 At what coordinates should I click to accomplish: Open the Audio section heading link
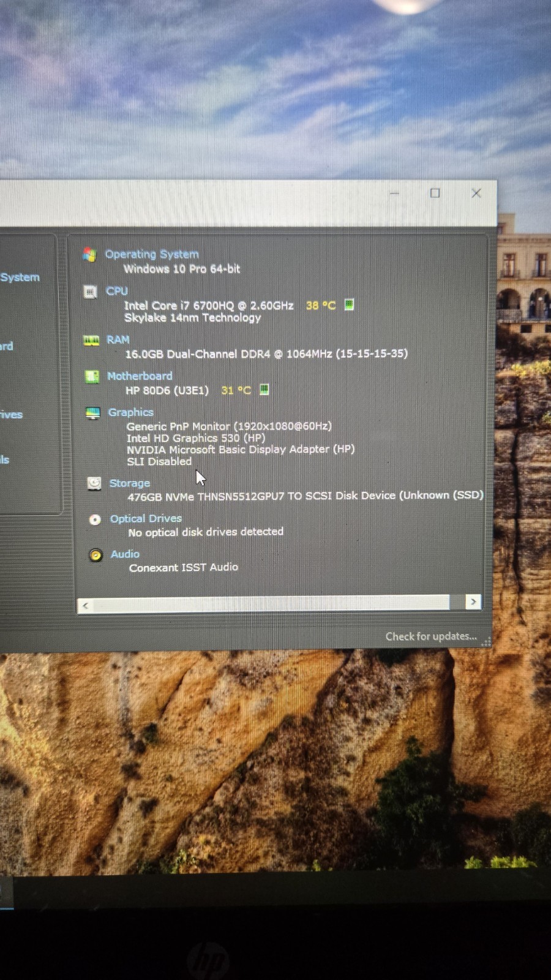[125, 554]
